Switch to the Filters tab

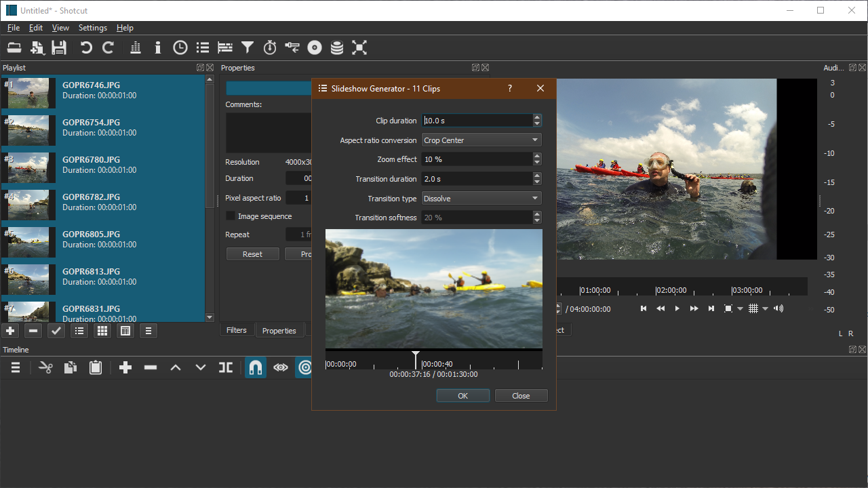[x=237, y=330]
